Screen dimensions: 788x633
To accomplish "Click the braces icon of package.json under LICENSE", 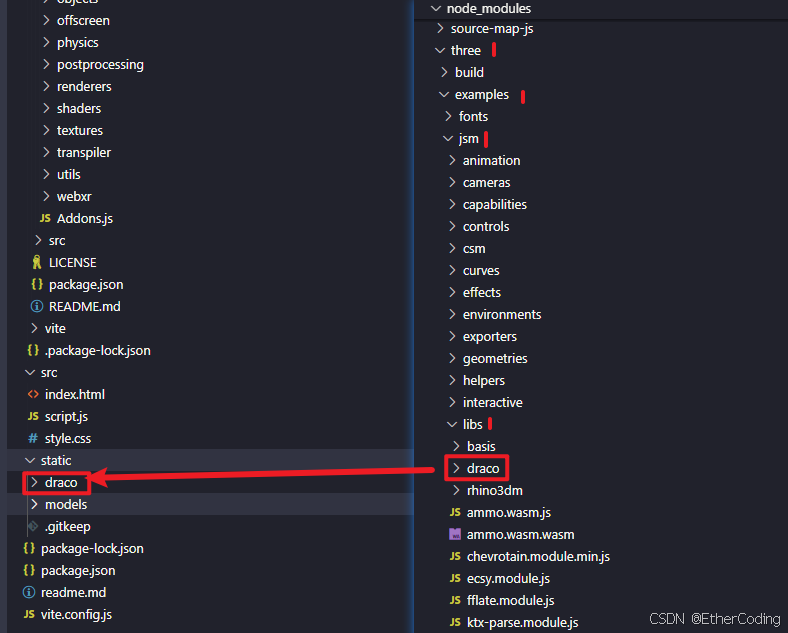I will [x=37, y=284].
